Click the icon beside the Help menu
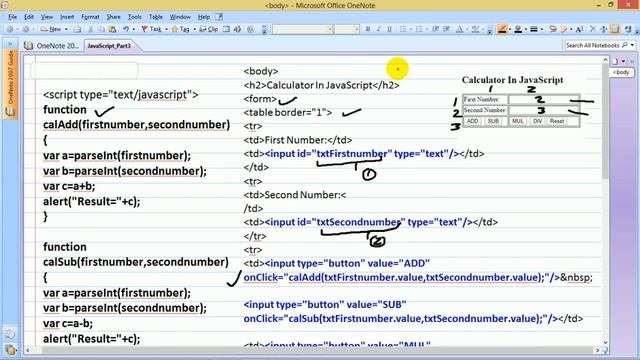 219,17
